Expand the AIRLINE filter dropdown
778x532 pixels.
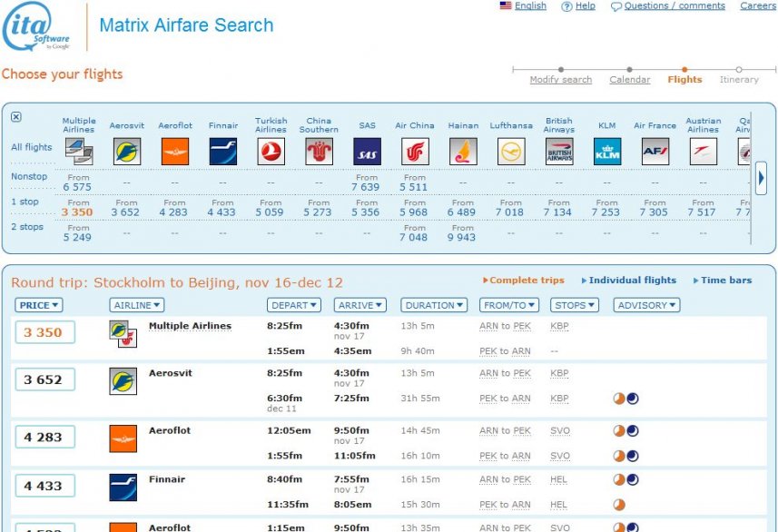click(x=136, y=306)
